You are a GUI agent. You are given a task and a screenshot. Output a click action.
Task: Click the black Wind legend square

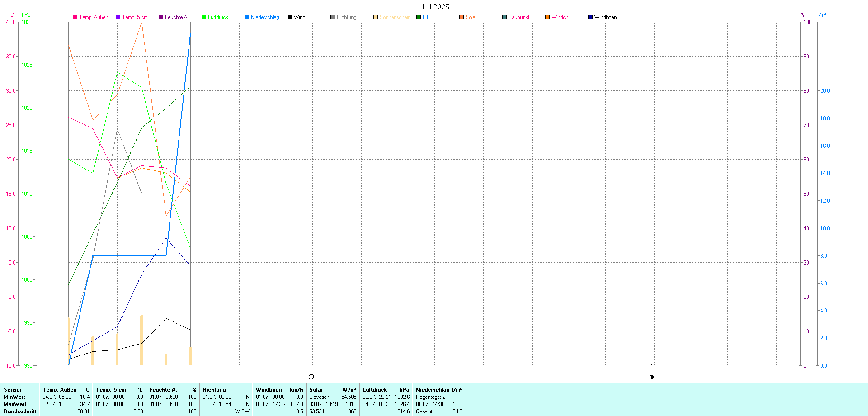pos(290,17)
